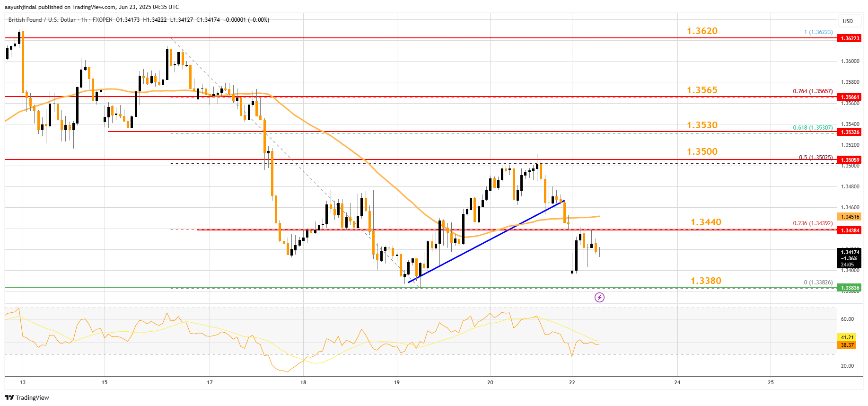Click the 1.3500 orange level annotation
The image size is (868, 406).
pos(702,151)
